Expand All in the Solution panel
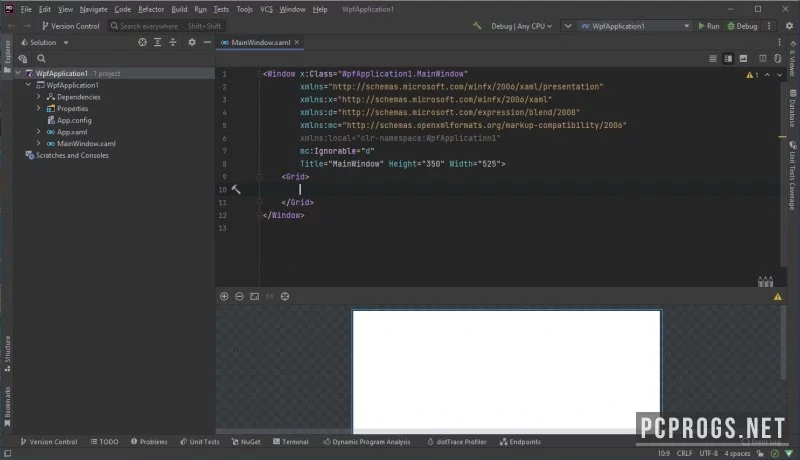 [x=158, y=42]
